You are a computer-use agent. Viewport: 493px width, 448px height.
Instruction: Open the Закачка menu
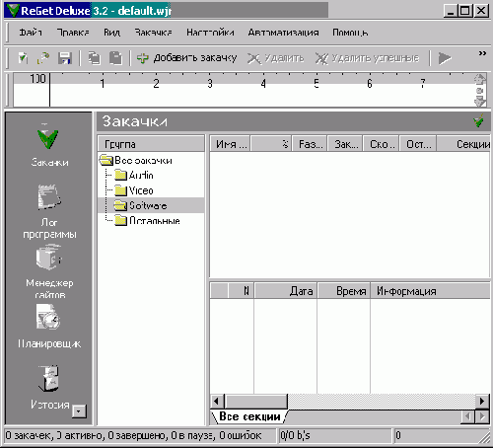pos(153,33)
